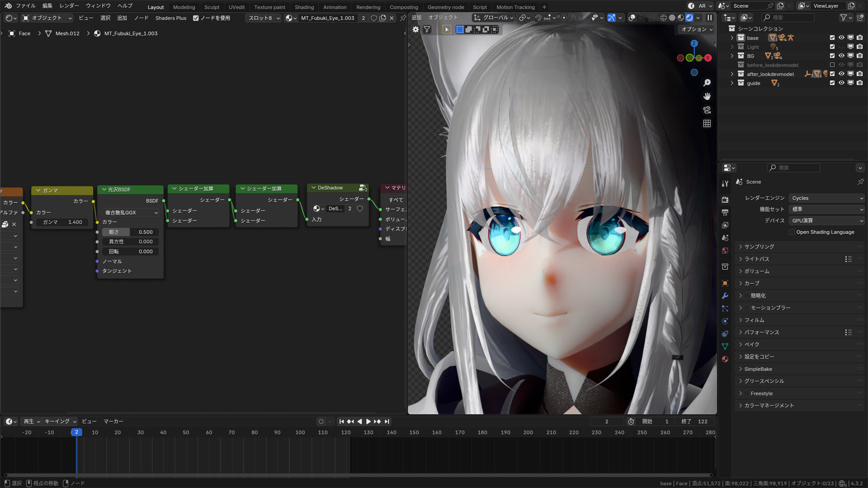The image size is (868, 488).
Task: Open the Object Constraints properties icon
Action: (x=725, y=333)
